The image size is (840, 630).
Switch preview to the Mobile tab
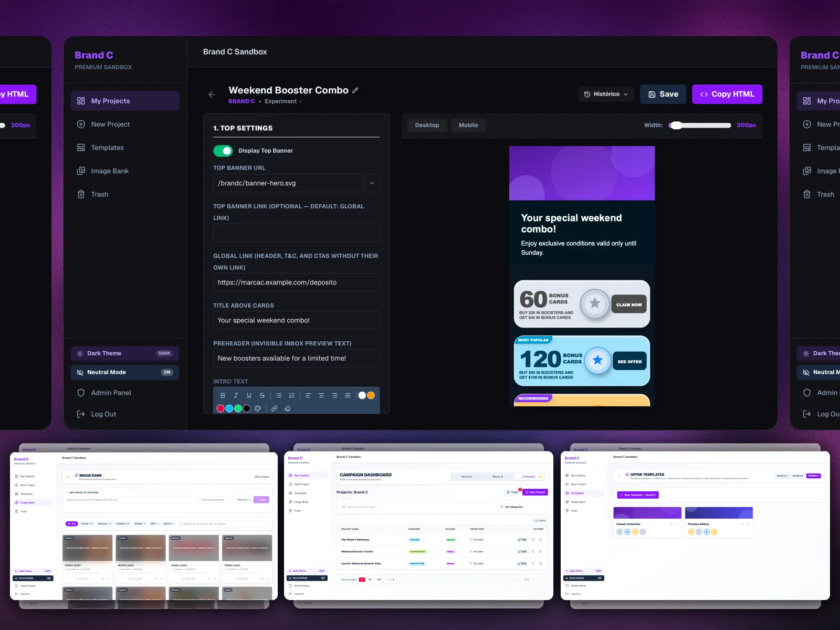point(468,125)
